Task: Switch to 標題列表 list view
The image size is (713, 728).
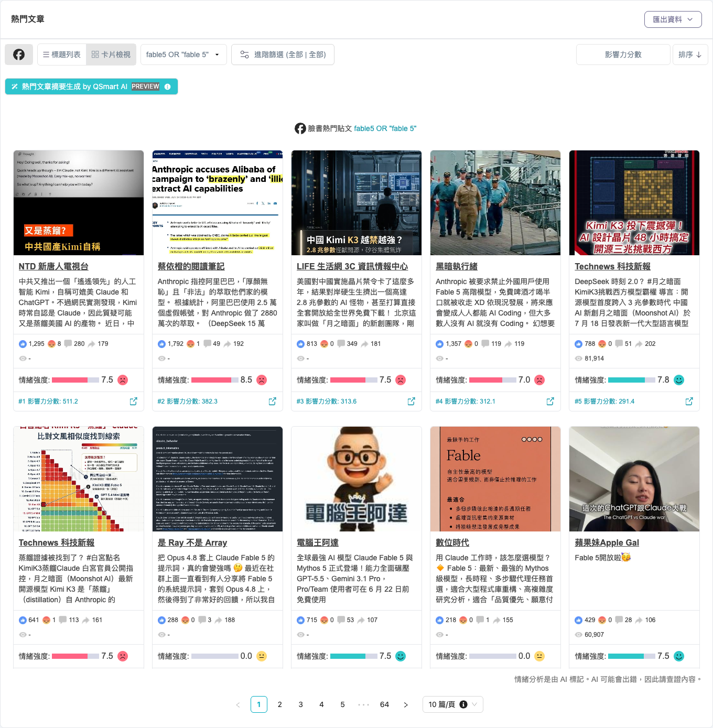Action: click(x=62, y=55)
